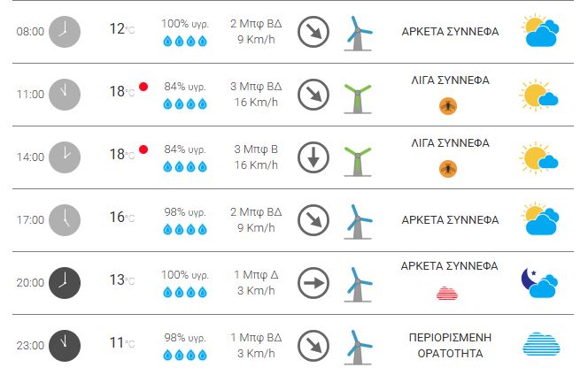Click the moon and cloud icon at 20:00
This screenshot has width=588, height=375.
(539, 282)
